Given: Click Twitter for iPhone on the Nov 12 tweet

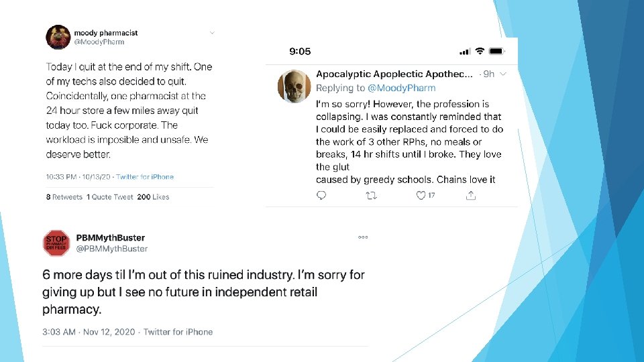Looking at the screenshot, I should [x=178, y=332].
